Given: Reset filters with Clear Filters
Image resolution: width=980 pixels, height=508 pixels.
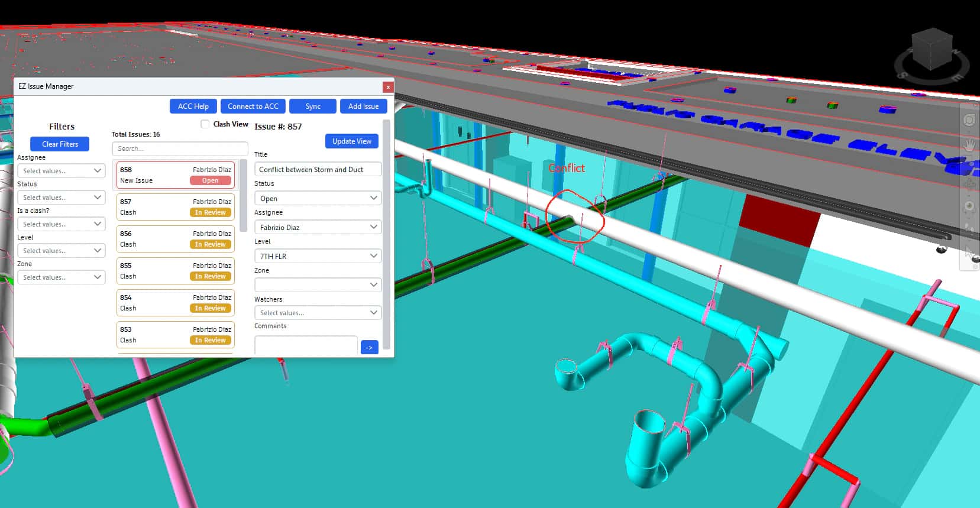Looking at the screenshot, I should click(60, 144).
